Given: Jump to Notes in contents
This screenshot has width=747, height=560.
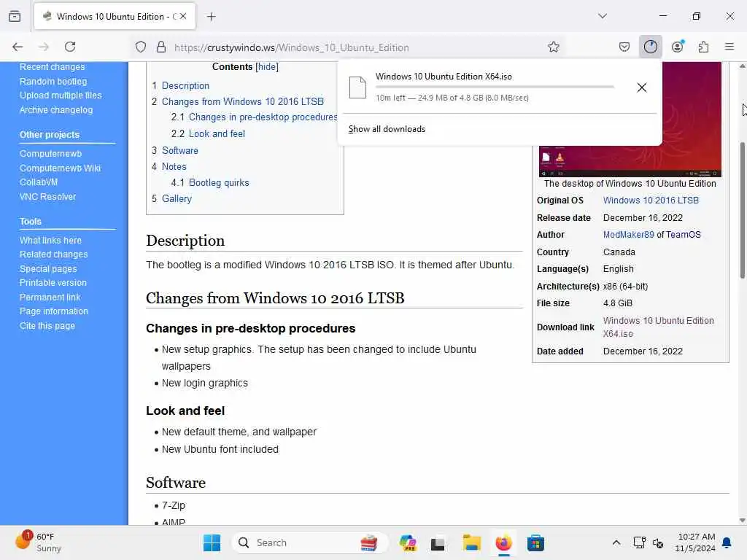Looking at the screenshot, I should tap(174, 167).
